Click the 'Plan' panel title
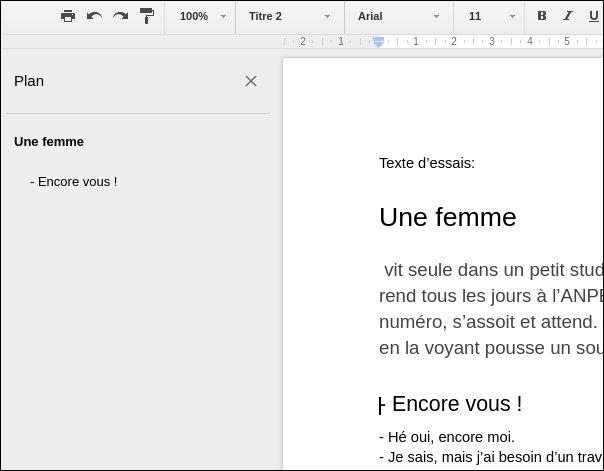The width and height of the screenshot is (604, 471). 29,81
